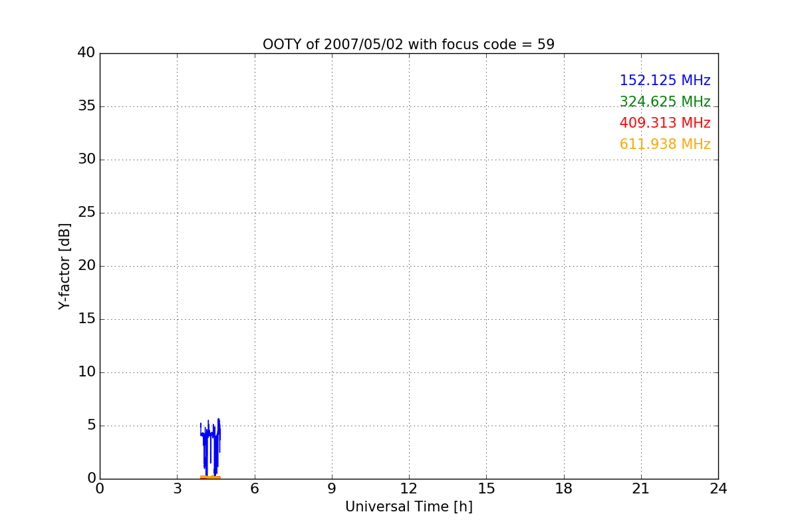The height and width of the screenshot is (532, 798).
Task: Click the y-axis tick label 20
Action: pyautogui.click(x=86, y=266)
